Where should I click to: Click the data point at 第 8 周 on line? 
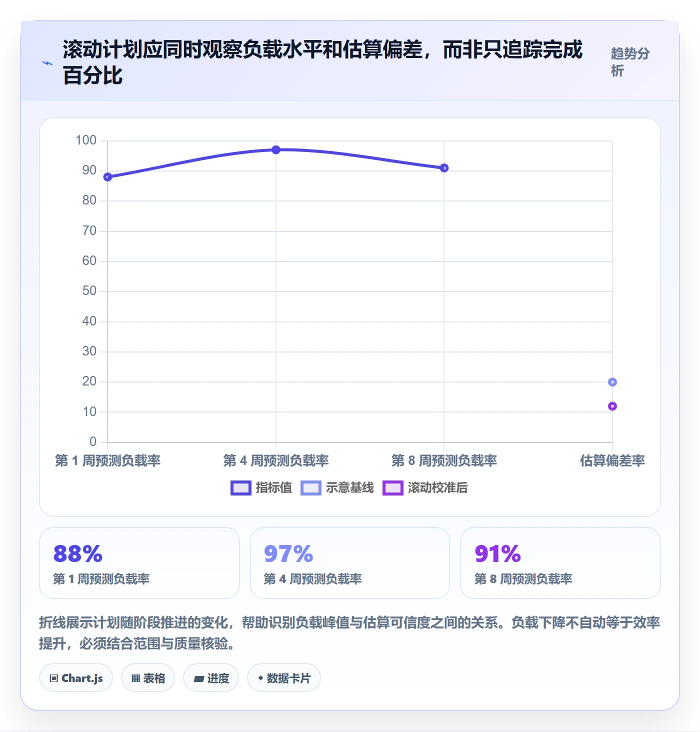coord(444,168)
